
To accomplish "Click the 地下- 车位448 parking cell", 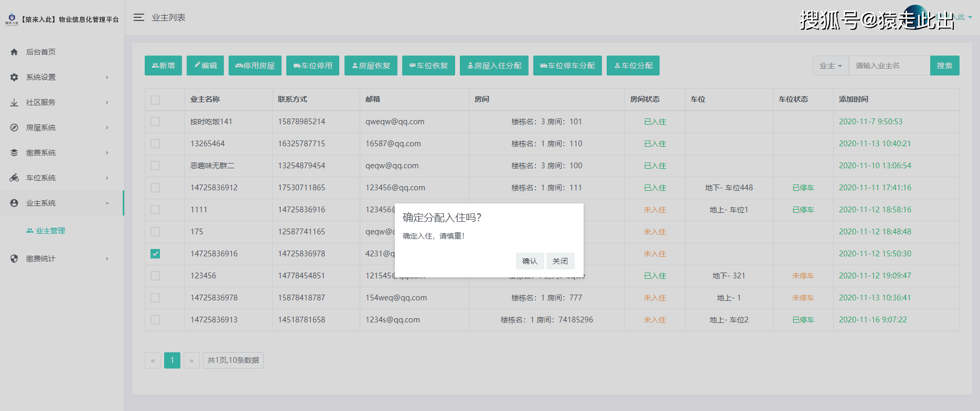I will pyautogui.click(x=729, y=188).
